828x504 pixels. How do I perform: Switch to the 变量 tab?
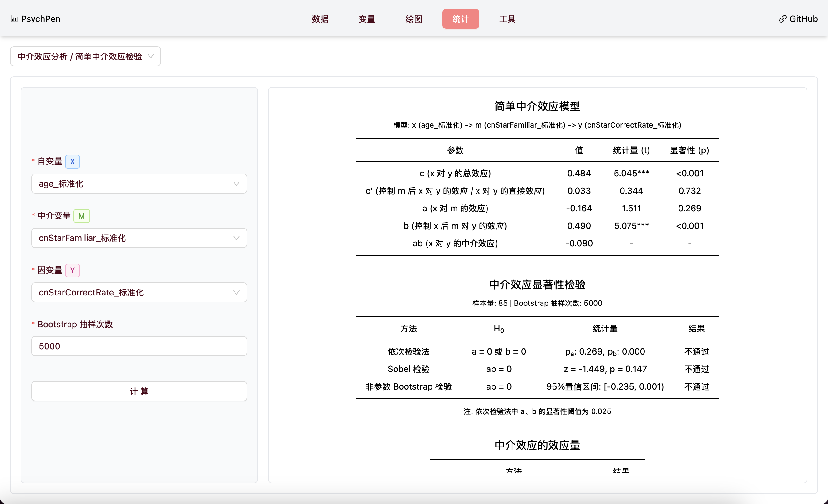(x=366, y=19)
